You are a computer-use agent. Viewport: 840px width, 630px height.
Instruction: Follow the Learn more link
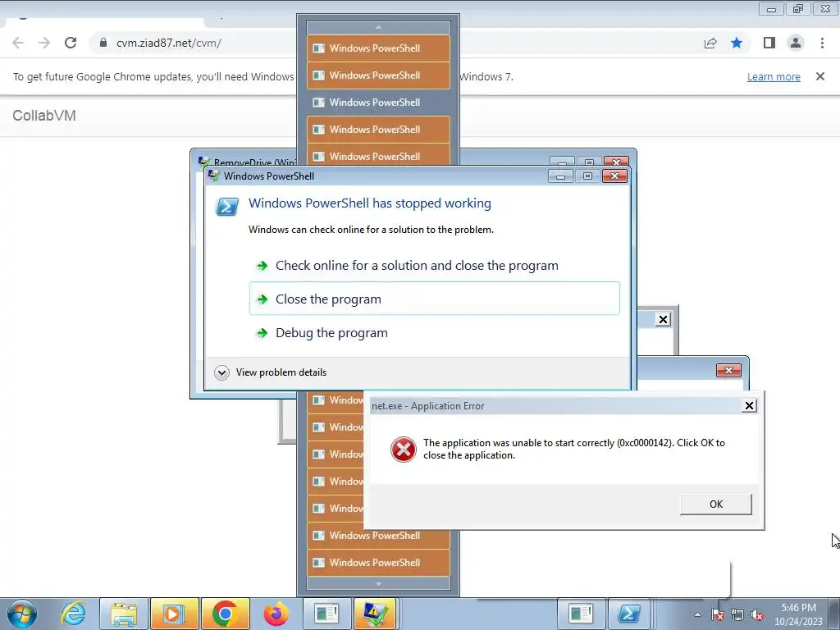point(774,76)
